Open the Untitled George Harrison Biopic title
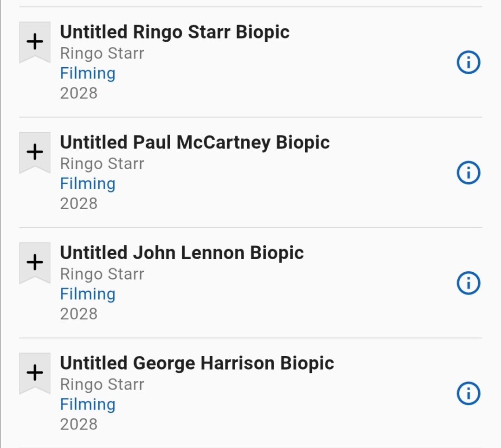Image resolution: width=501 pixels, height=448 pixels. coord(197,363)
